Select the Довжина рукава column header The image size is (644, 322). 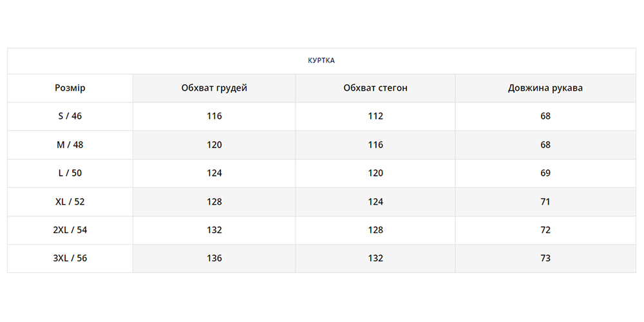coord(545,88)
